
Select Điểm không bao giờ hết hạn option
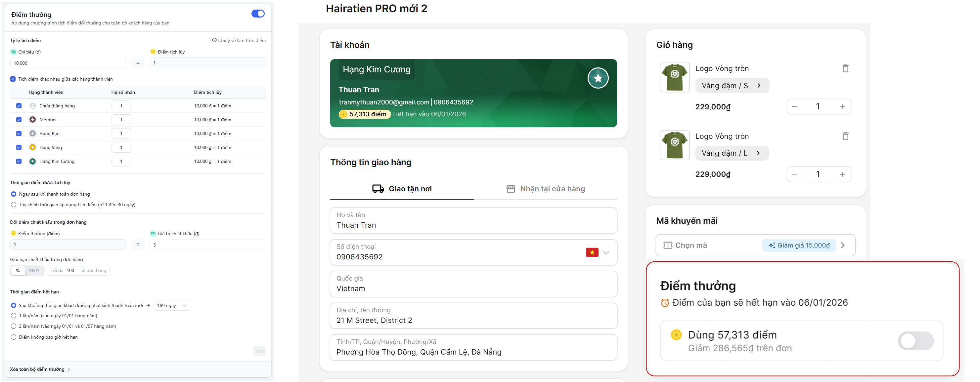click(14, 337)
